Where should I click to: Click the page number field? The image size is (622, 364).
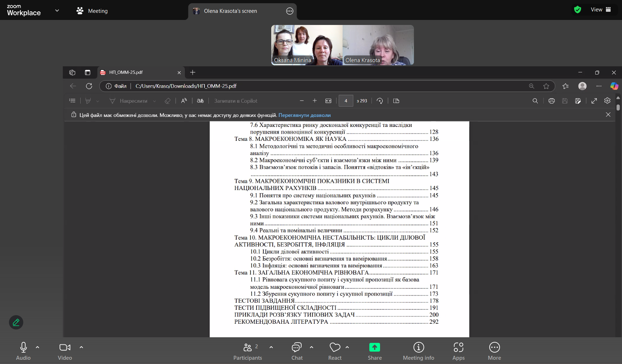pos(346,101)
